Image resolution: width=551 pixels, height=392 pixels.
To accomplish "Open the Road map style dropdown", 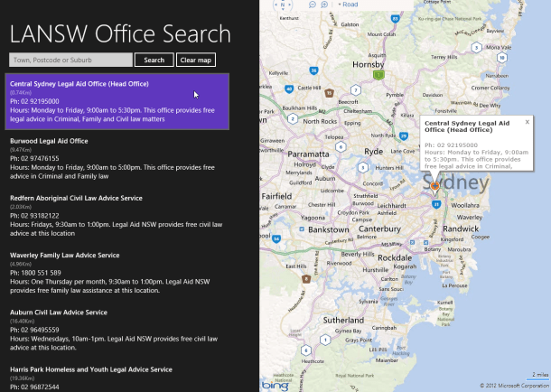I will (x=348, y=5).
